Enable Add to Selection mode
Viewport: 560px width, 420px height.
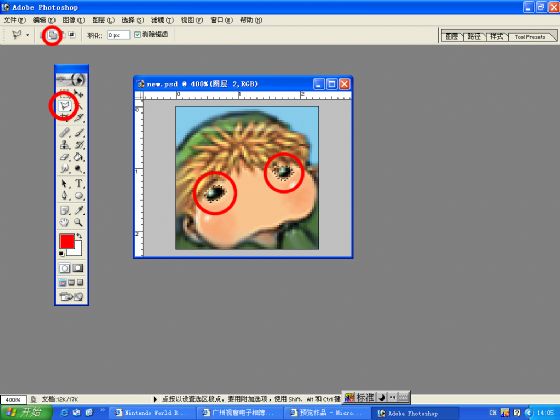53,35
